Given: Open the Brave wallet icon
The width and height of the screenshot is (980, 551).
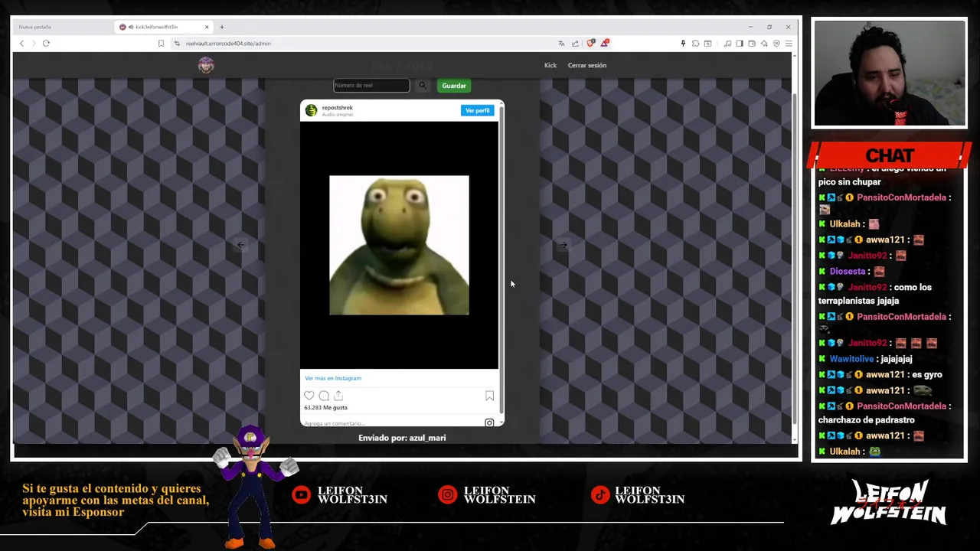Looking at the screenshot, I should pyautogui.click(x=752, y=44).
